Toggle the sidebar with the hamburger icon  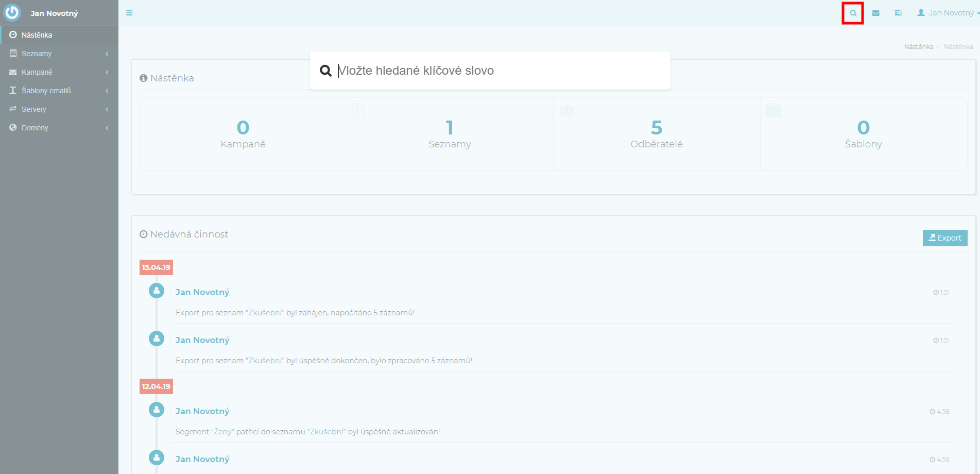tap(129, 13)
